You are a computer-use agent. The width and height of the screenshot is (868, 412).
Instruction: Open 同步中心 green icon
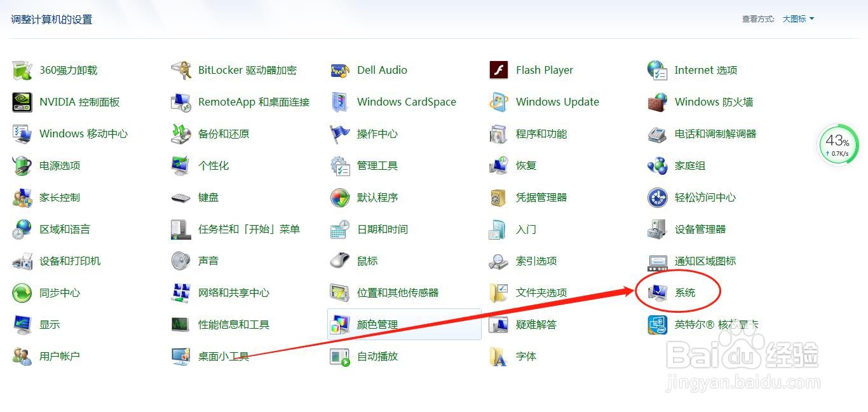coord(22,292)
